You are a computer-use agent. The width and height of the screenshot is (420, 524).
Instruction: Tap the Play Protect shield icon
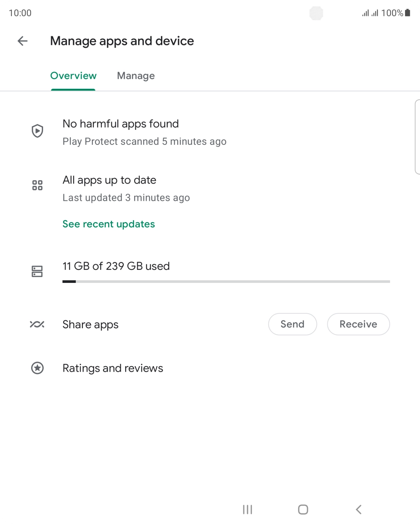click(x=37, y=131)
